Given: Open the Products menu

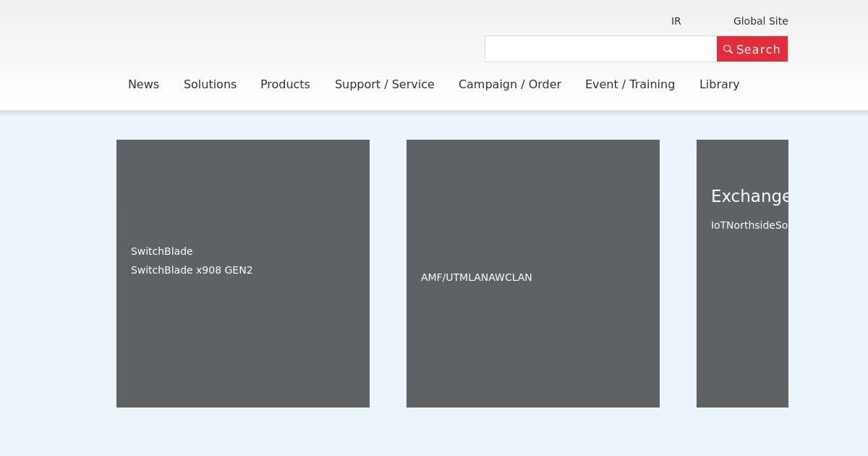Looking at the screenshot, I should click(285, 85).
